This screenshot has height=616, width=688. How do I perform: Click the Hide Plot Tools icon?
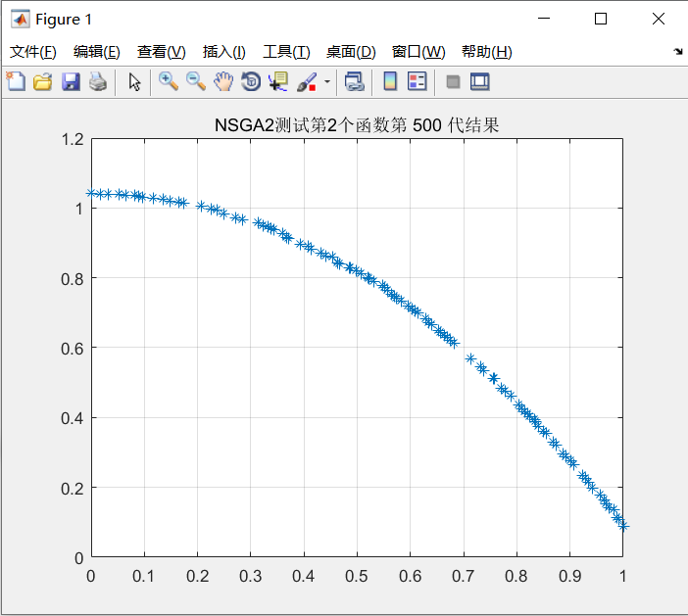pos(453,81)
